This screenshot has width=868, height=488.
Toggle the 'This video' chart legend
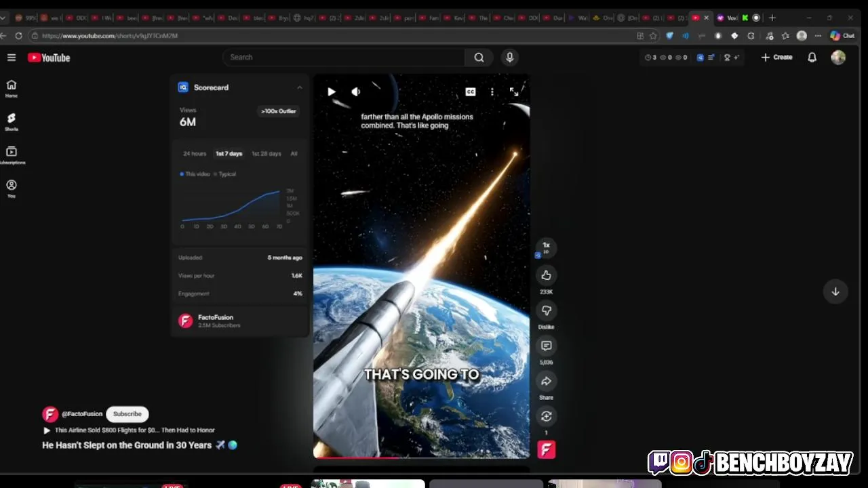[x=195, y=174]
